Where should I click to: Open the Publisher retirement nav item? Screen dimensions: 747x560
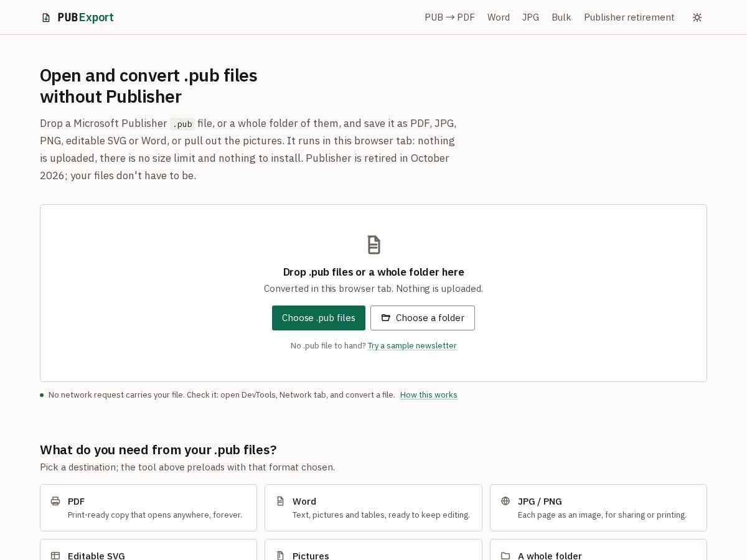pyautogui.click(x=629, y=17)
